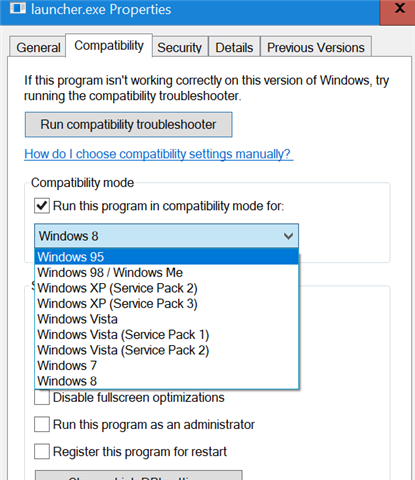Choose Windows 7 in the list
The width and height of the screenshot is (415, 480).
(166, 366)
